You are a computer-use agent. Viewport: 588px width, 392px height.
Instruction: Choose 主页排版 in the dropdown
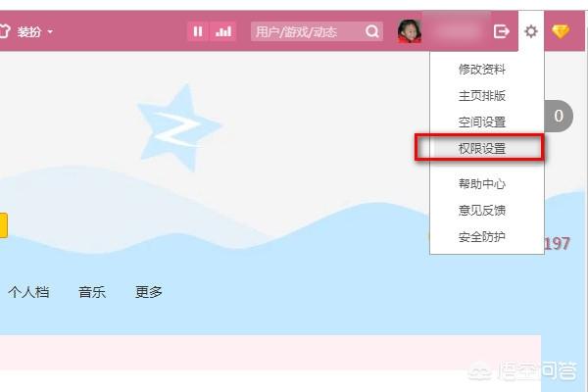[x=482, y=96]
